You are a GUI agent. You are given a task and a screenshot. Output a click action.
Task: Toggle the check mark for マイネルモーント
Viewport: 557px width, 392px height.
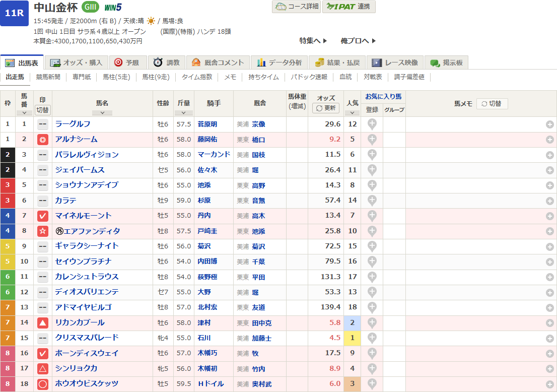pos(43,216)
